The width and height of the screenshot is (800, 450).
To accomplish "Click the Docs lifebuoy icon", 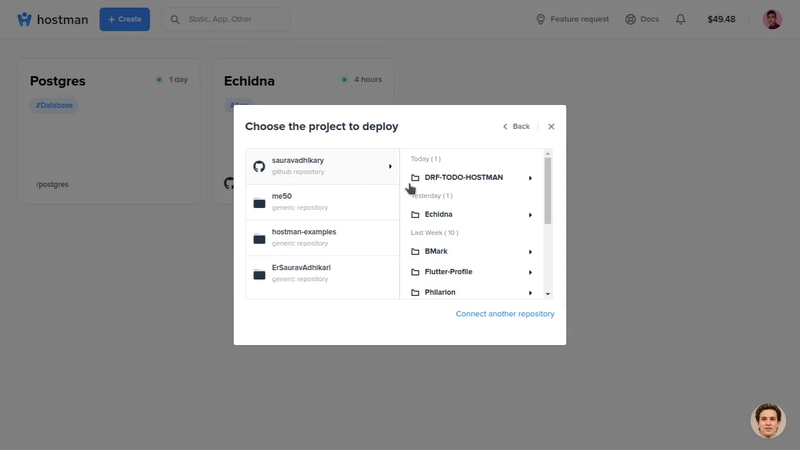I will 631,19.
